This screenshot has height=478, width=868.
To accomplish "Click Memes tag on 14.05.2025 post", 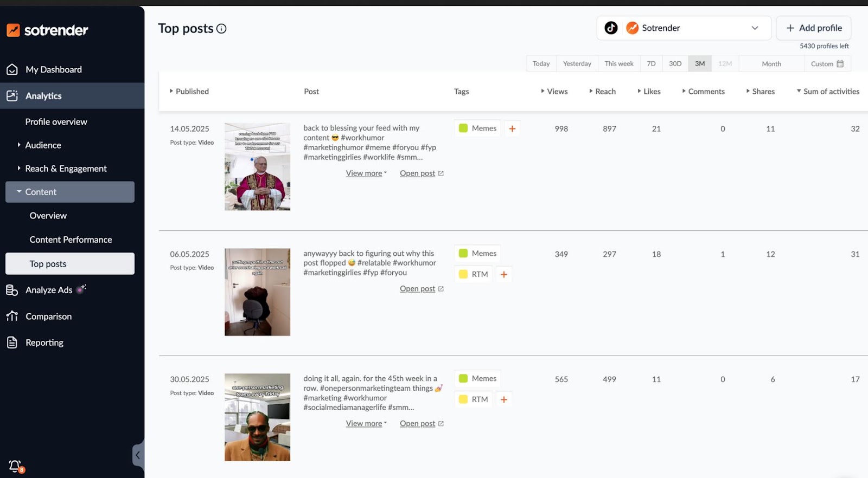I will (478, 128).
